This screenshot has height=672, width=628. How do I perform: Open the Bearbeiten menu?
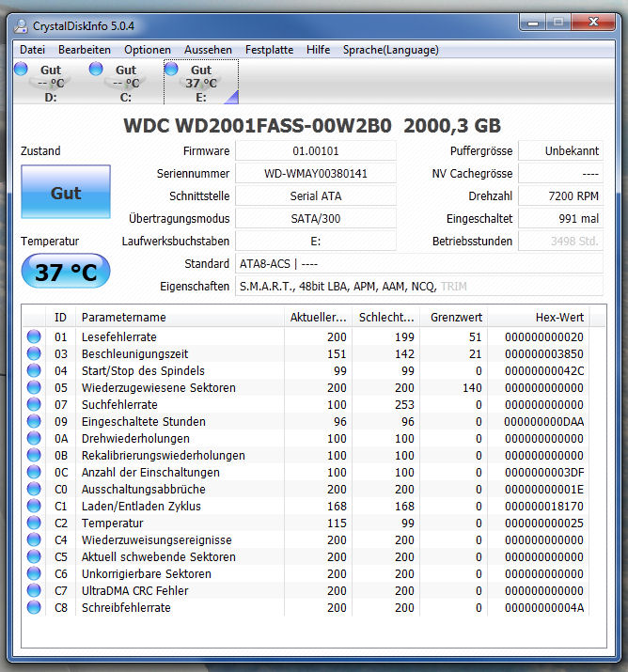(85, 50)
